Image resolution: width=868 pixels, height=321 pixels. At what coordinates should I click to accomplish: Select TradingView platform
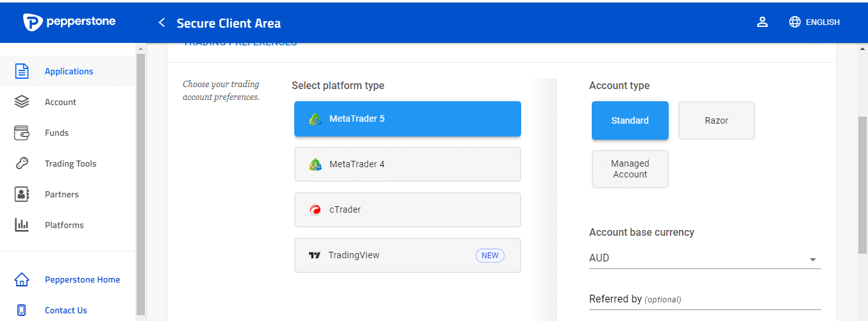[x=408, y=255]
